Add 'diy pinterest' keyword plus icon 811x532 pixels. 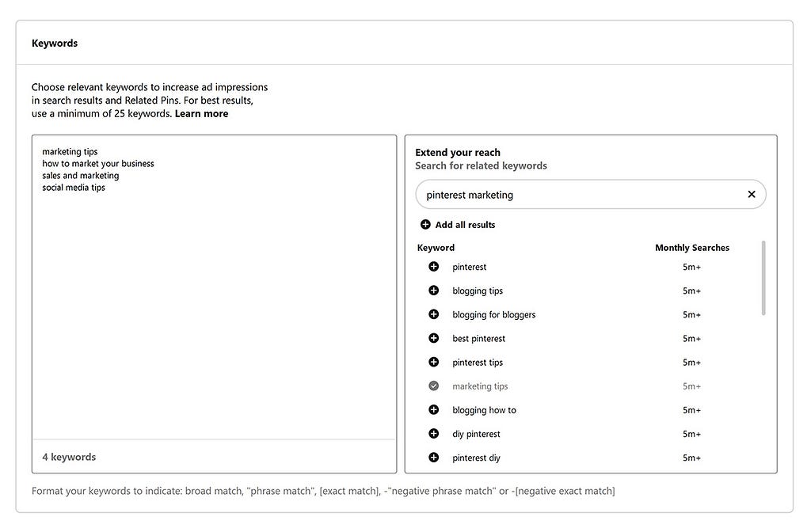click(x=433, y=433)
